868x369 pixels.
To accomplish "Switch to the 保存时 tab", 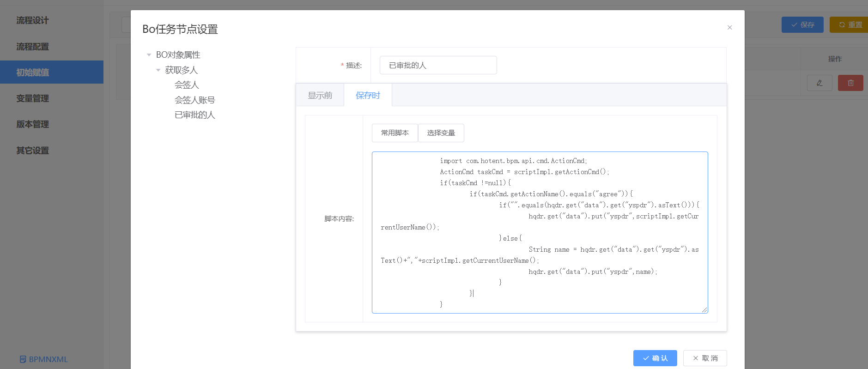I will point(368,95).
